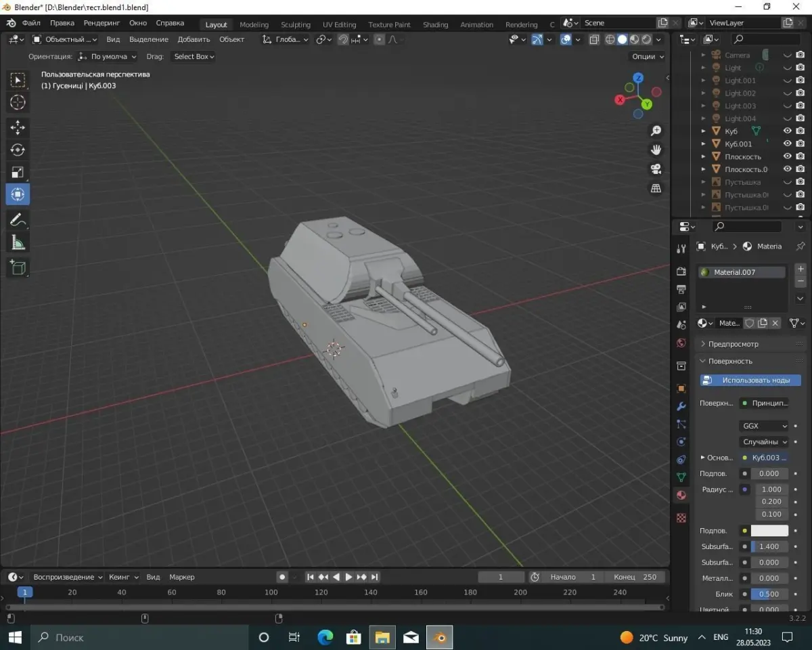Hide Куб object with eye icon
Viewport: 812px width, 650px height.
[x=788, y=131]
